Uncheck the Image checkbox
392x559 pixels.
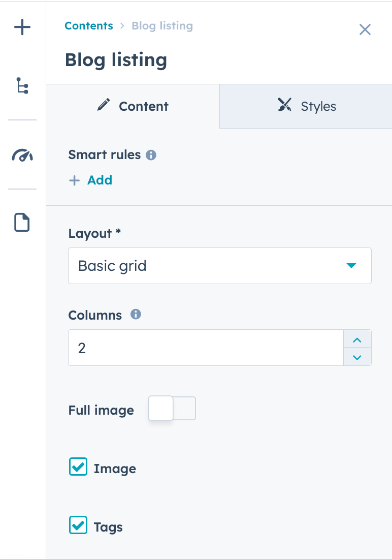(78, 467)
